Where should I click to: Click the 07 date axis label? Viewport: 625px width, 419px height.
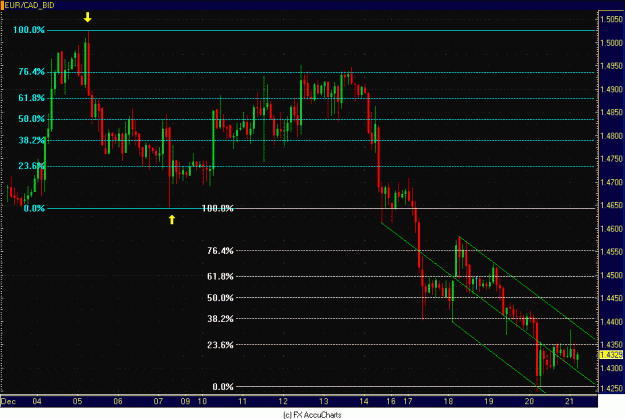tap(158, 401)
